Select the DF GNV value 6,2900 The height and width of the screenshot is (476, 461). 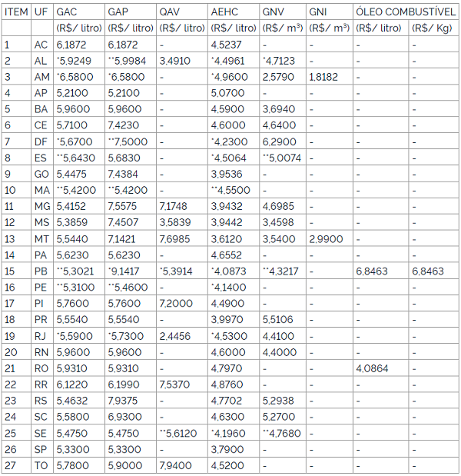[x=278, y=141]
